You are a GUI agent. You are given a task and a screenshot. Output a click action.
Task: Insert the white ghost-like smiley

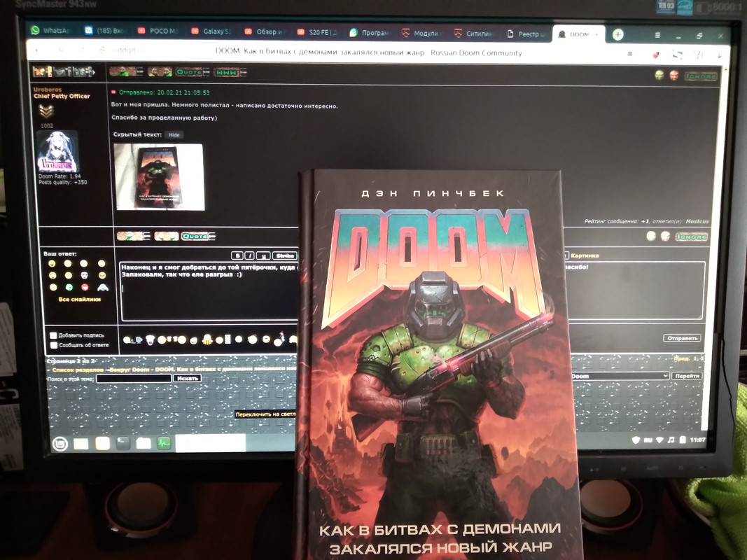click(102, 287)
